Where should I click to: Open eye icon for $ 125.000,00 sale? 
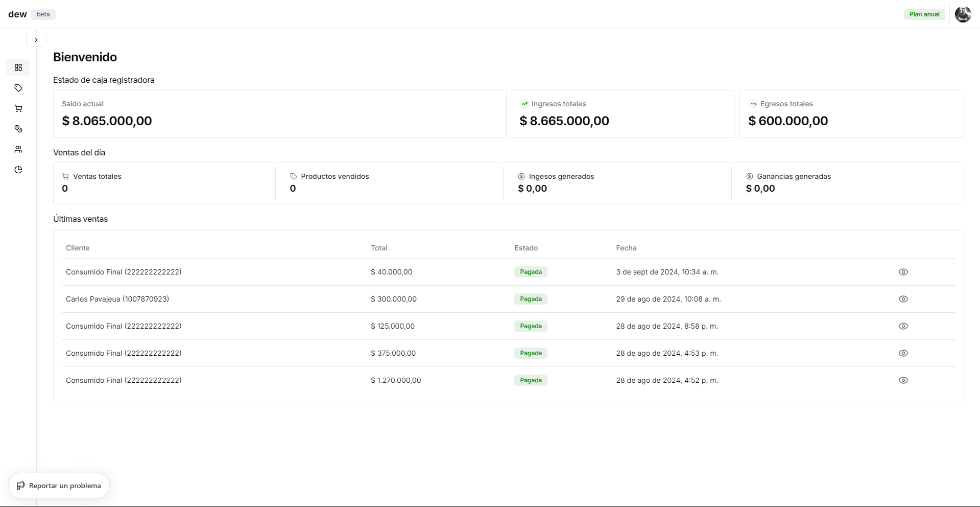pos(903,326)
